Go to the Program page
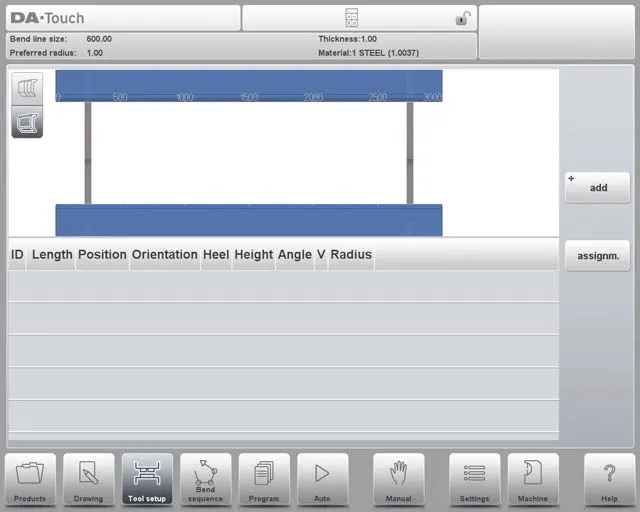 point(264,479)
